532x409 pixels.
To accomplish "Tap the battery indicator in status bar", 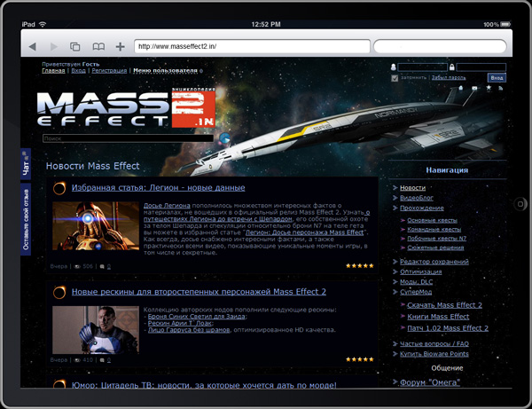I will click(x=505, y=24).
